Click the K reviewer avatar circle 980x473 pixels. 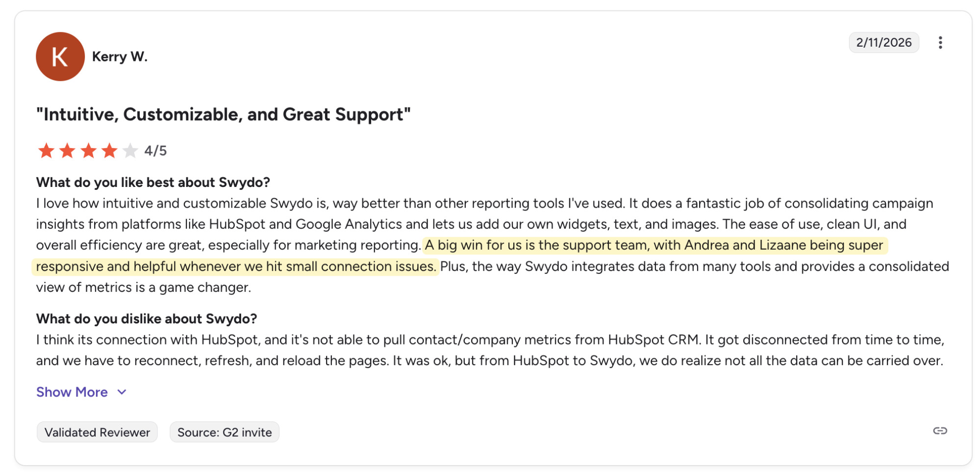coord(60,57)
